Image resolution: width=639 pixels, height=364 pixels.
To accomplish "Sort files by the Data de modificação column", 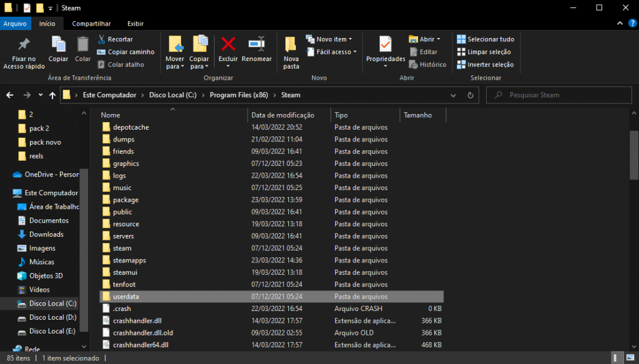I will [x=282, y=115].
